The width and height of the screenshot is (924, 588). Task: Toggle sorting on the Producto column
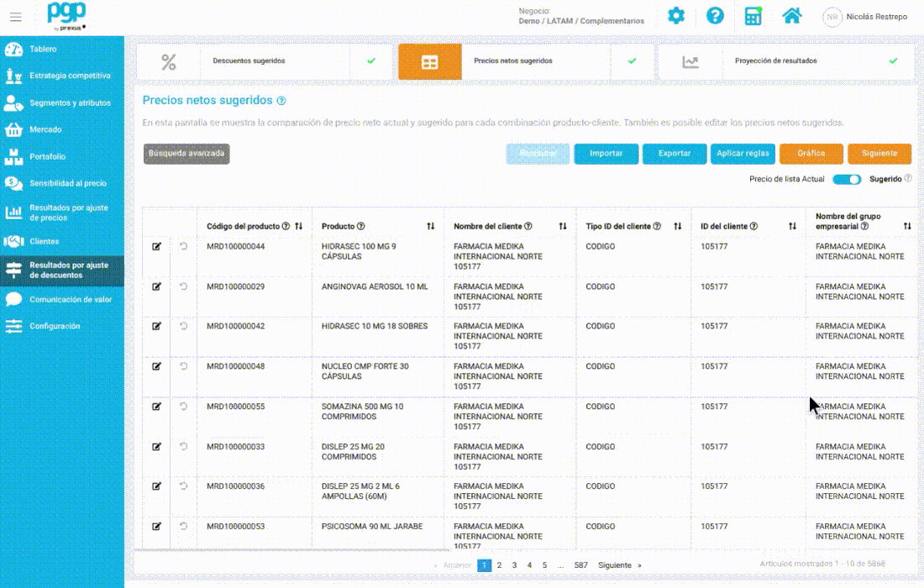tap(430, 225)
